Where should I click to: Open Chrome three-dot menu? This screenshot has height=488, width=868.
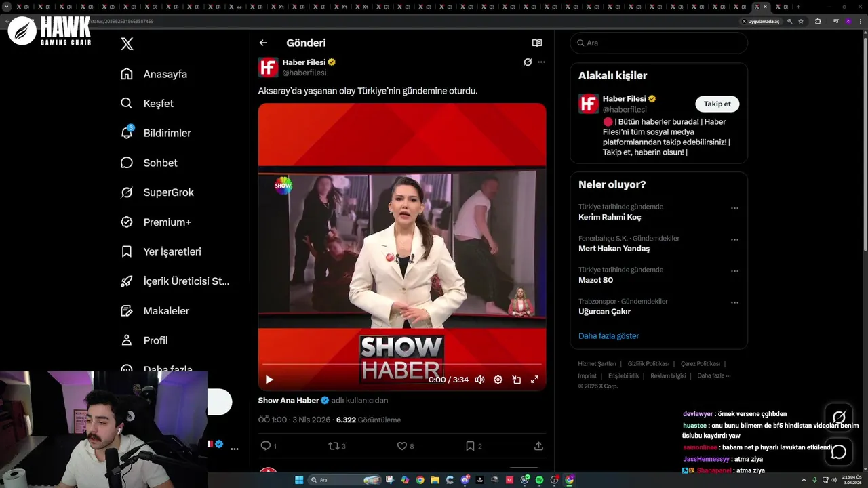[x=860, y=21]
